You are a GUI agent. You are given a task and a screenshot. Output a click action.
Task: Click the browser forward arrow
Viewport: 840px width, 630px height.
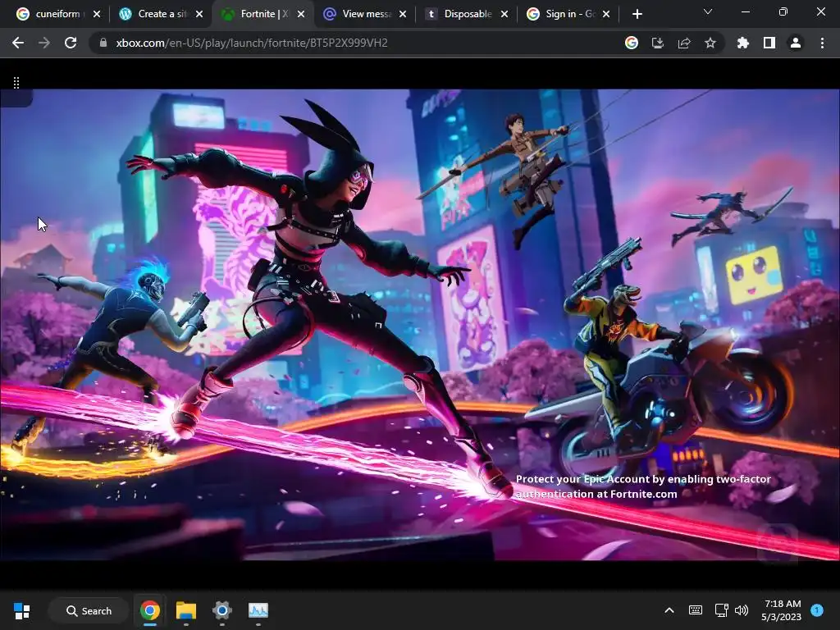[44, 43]
